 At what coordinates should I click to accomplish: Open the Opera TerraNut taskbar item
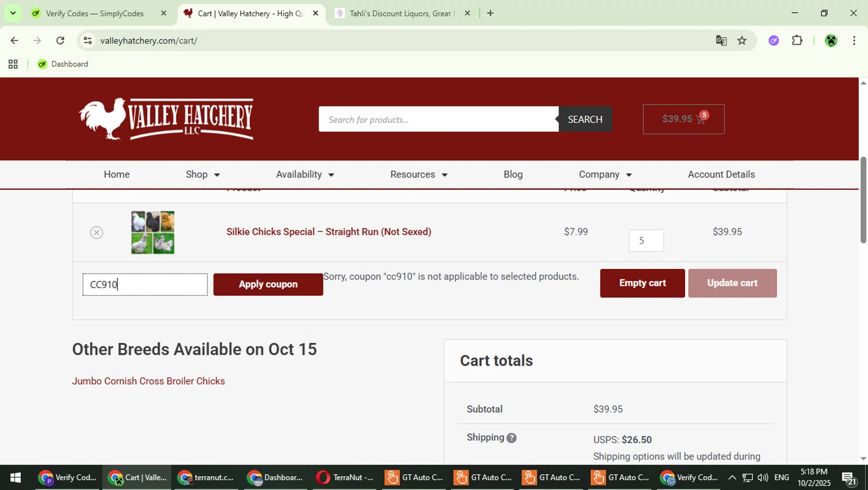click(345, 477)
